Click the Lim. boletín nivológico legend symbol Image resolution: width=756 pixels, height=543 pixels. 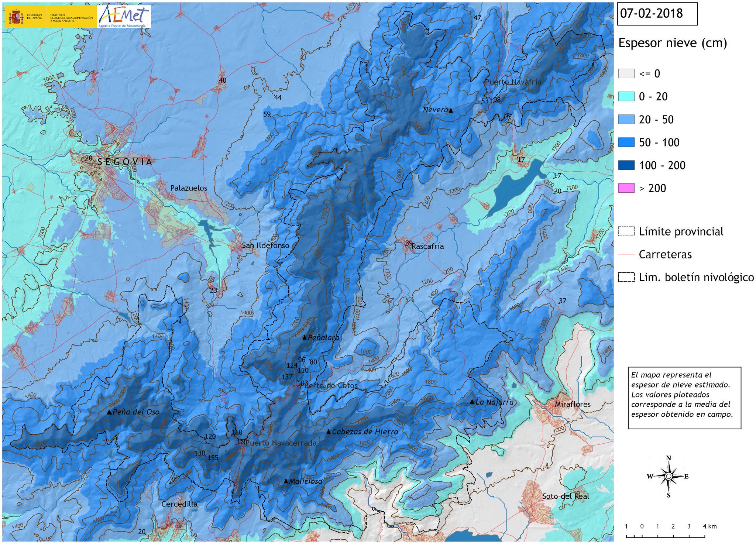click(x=626, y=277)
